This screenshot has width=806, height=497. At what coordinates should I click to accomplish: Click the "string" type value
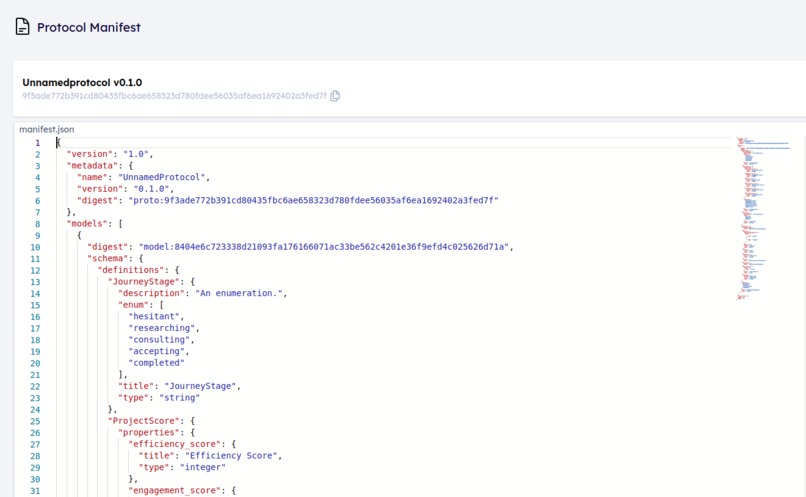coord(180,398)
